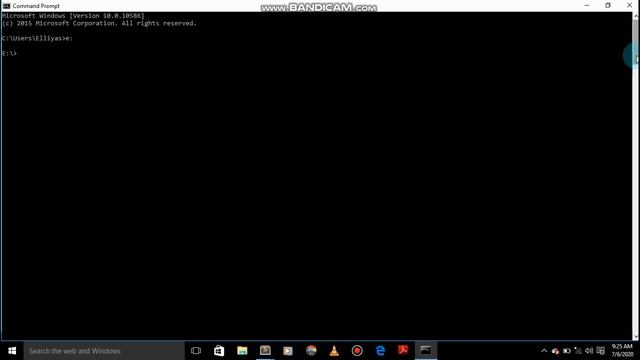640x360 pixels.
Task: Open the Windows Start menu
Action: 12,351
